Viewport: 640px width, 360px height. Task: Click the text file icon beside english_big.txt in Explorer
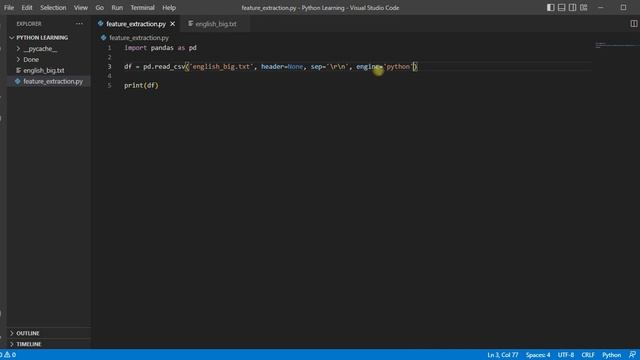[18, 70]
